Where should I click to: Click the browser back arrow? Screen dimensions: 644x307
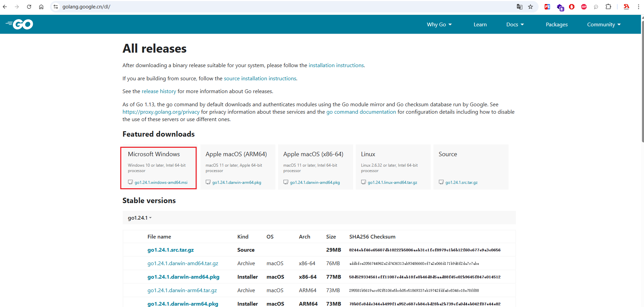[x=5, y=7]
